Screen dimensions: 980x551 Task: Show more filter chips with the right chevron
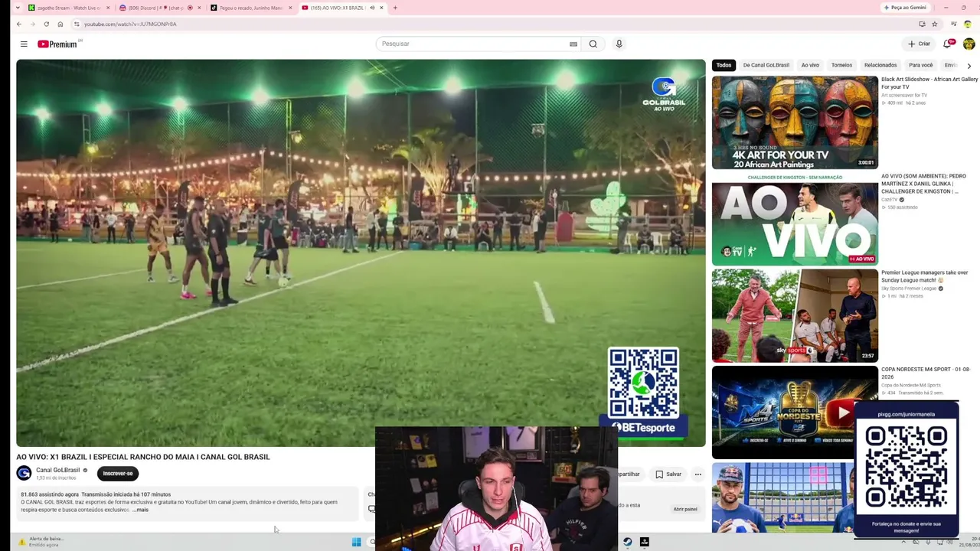pos(969,66)
